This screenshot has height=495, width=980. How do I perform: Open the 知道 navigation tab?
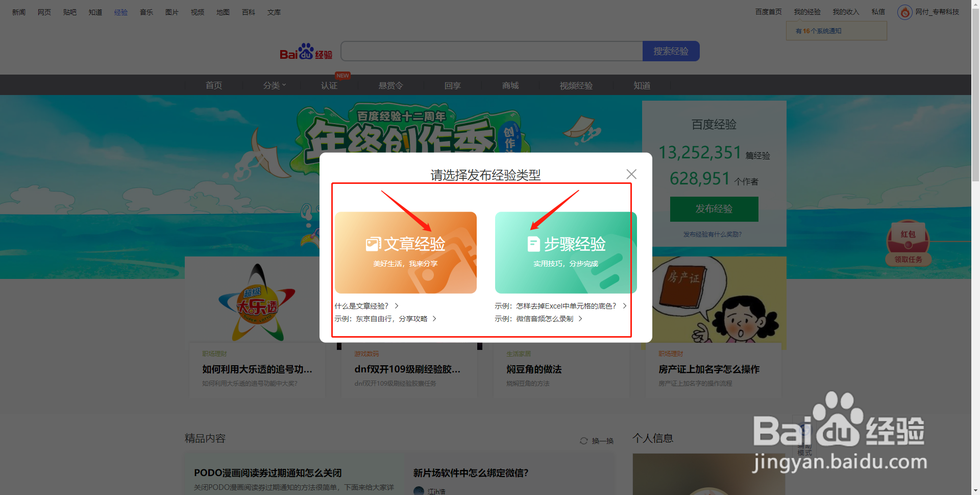642,85
